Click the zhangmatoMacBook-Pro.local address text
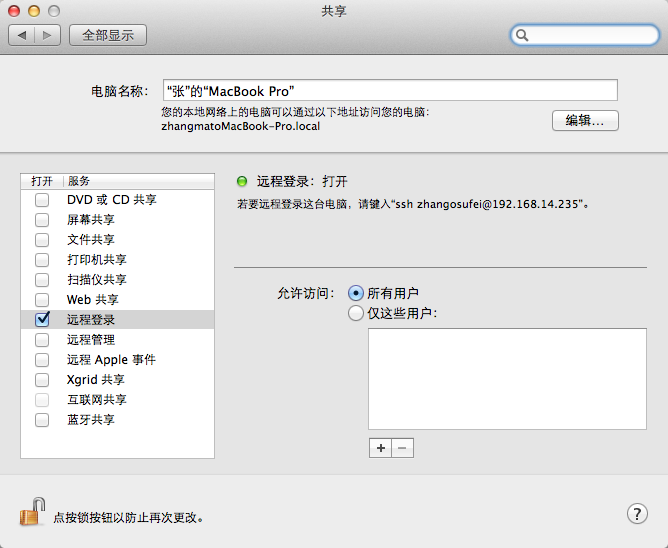Image resolution: width=668 pixels, height=548 pixels. tap(241, 126)
